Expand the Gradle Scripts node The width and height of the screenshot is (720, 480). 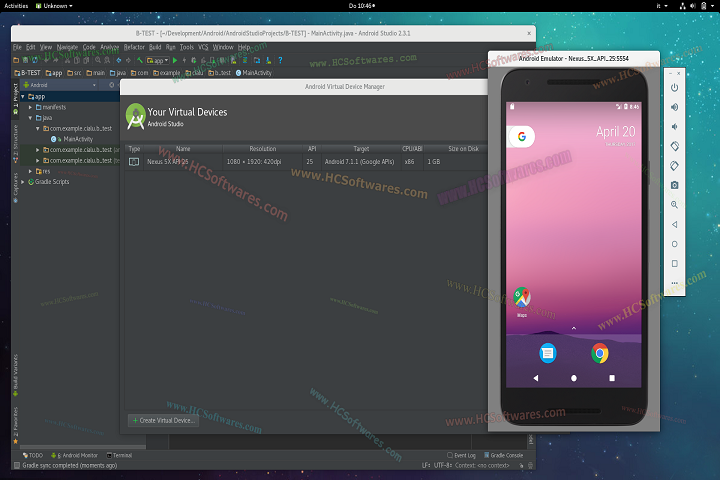click(22, 182)
